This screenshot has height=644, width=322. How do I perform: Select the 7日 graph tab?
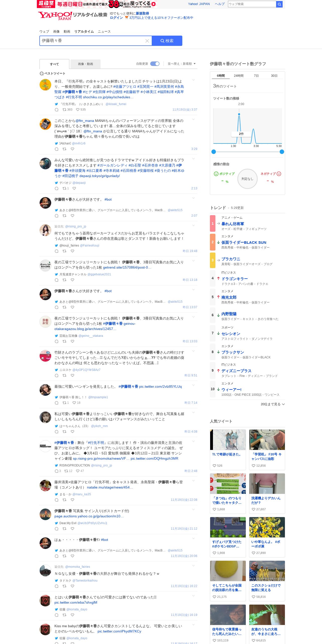(256, 76)
